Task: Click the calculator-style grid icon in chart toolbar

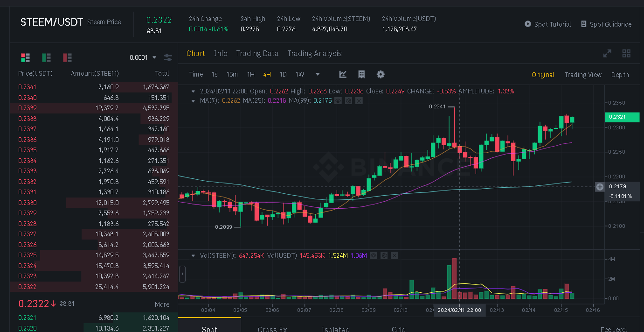Action: [x=361, y=74]
